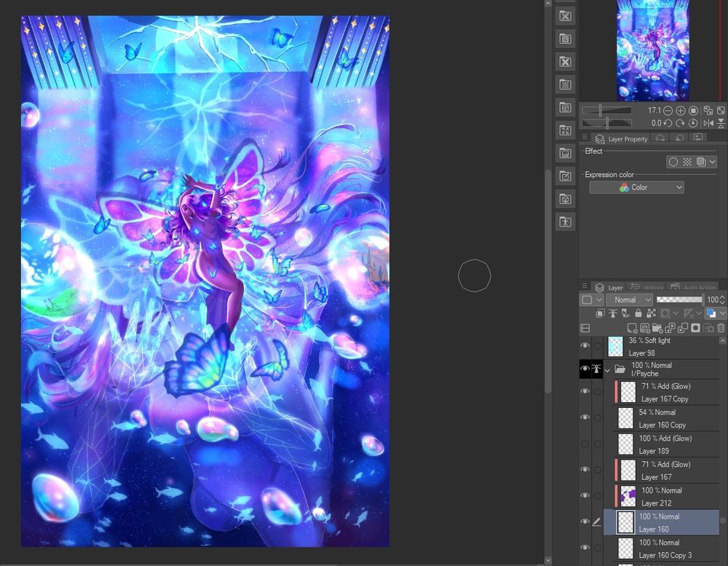Screen dimensions: 728x566
Task: Hide the selected Layer 160
Action: [x=585, y=522]
